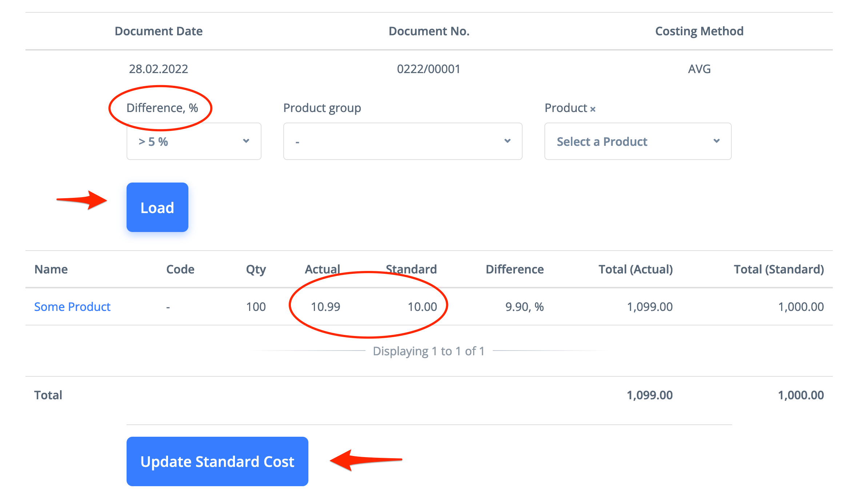Screen dimensions: 867x504
Task: Click the Total (Standard) column header
Action: (779, 269)
